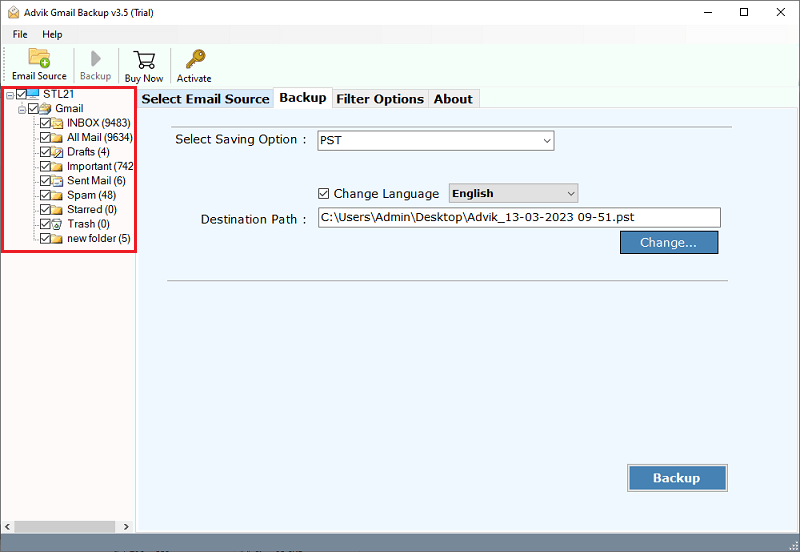Open the File menu
This screenshot has width=800, height=552.
click(20, 34)
